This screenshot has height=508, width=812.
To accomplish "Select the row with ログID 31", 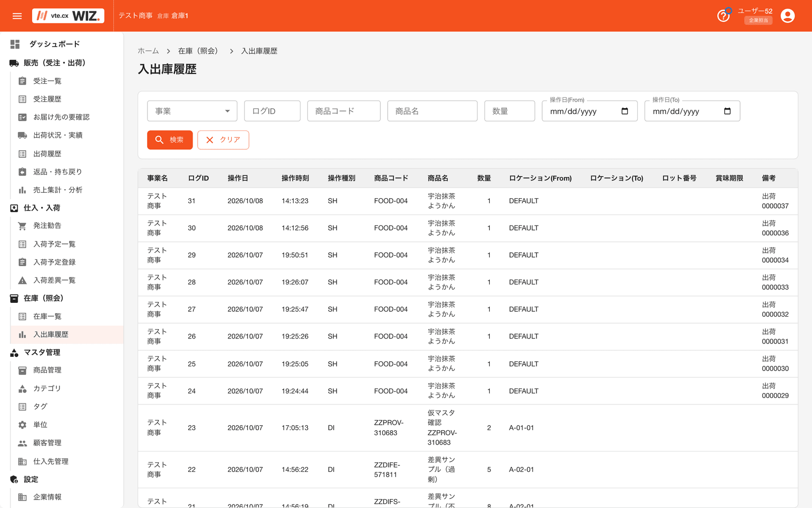I will pos(468,201).
